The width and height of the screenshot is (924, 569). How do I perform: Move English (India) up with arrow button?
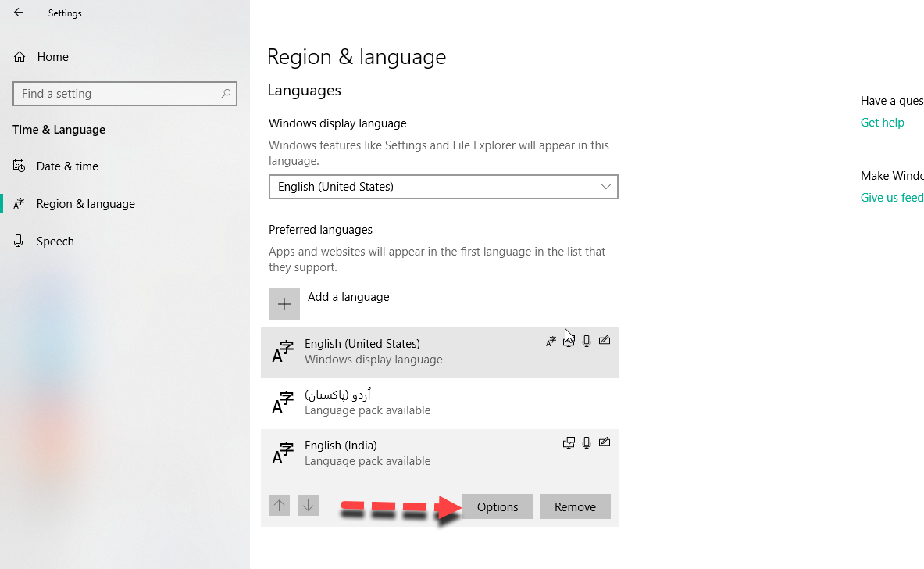point(279,506)
